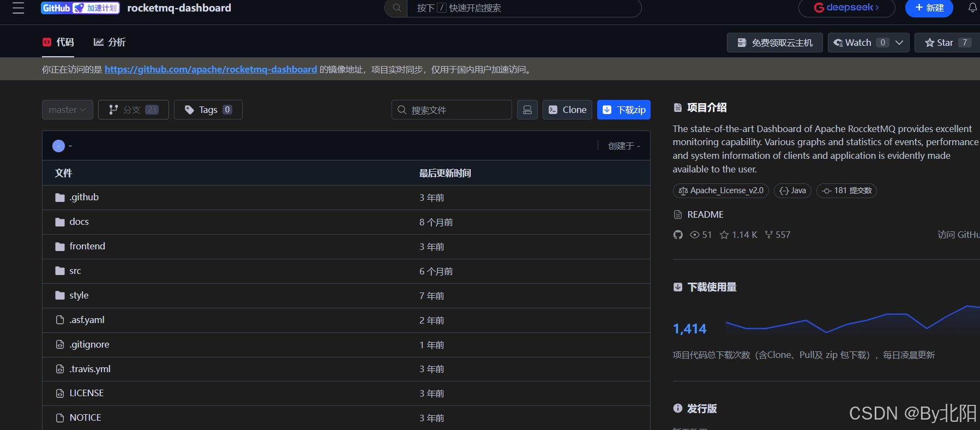980x430 pixels.
Task: Click the 文件 column header
Action: pos(63,173)
